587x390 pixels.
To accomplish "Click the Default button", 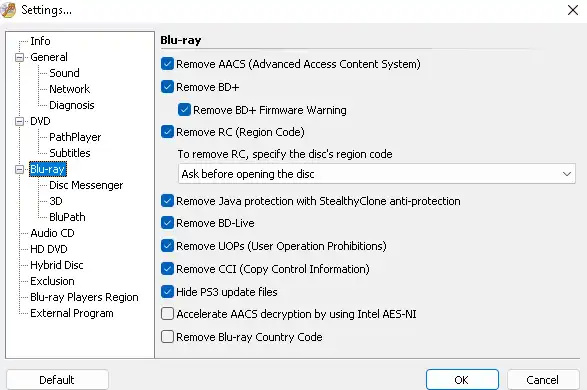I will click(x=57, y=380).
